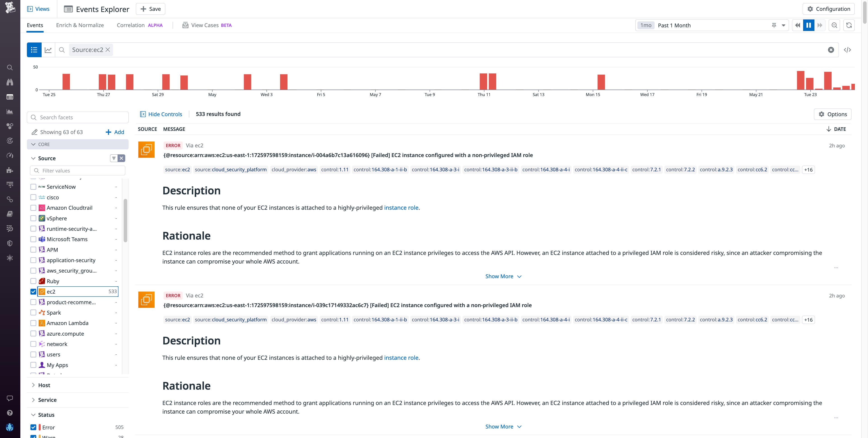This screenshot has height=438, width=868.
Task: Uncheck the Error status filter
Action: 33,427
